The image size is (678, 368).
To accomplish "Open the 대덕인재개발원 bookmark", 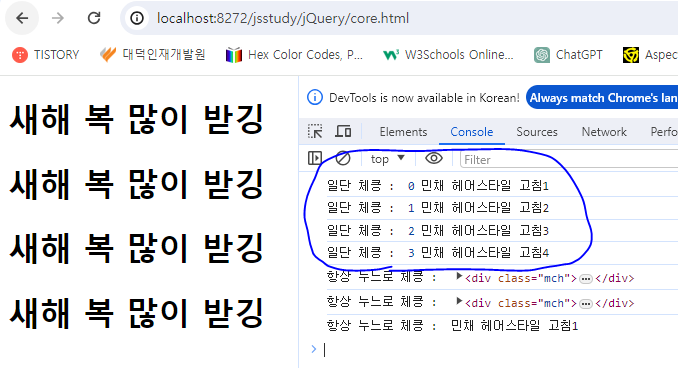I will tap(152, 55).
